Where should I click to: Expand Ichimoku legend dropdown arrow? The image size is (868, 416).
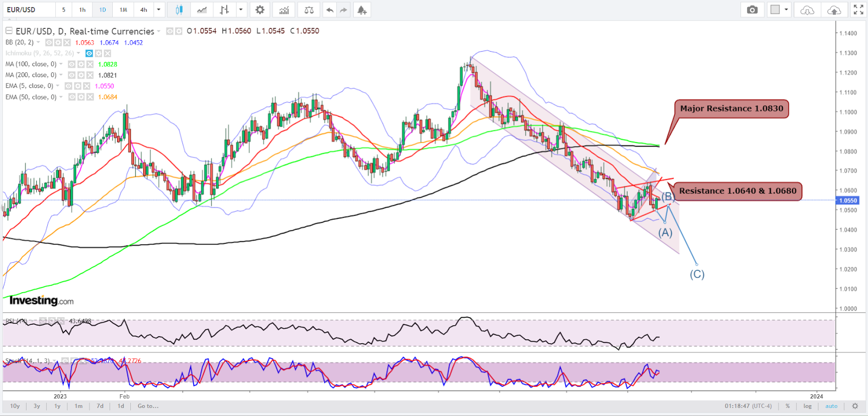pos(79,53)
